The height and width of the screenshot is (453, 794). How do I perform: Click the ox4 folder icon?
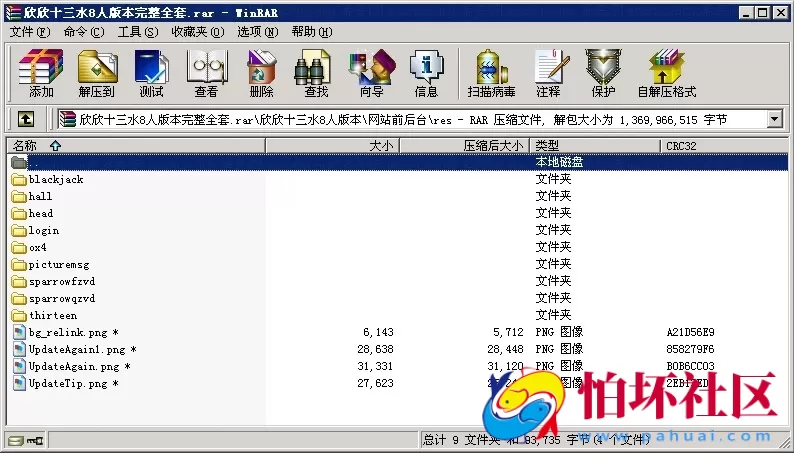tap(19, 248)
